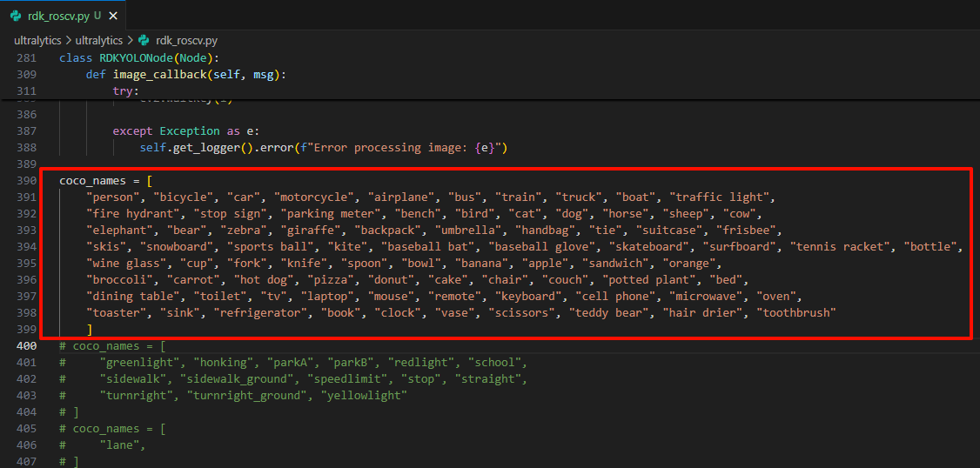Click the "toothbrush" string on line 398

pos(795,311)
